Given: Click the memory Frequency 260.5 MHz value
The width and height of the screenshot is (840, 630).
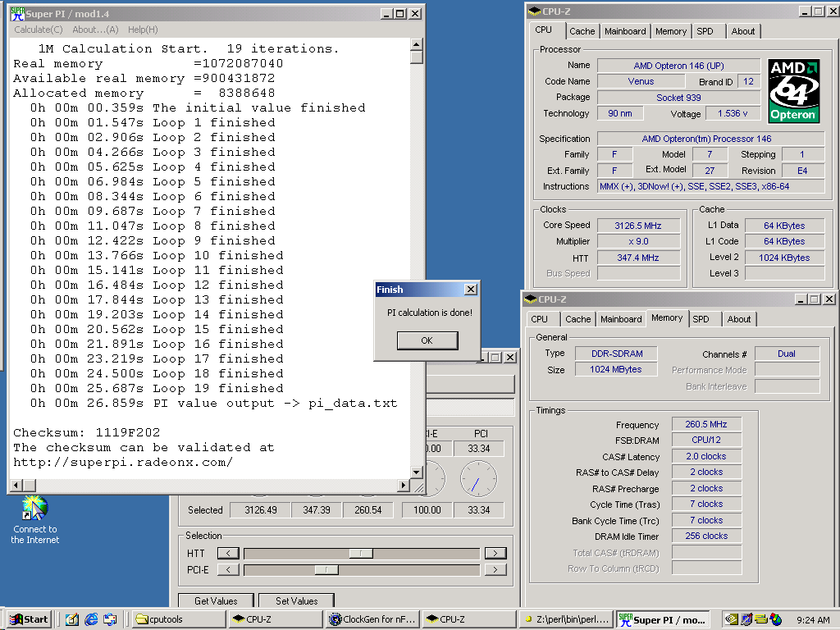Looking at the screenshot, I should (x=706, y=424).
